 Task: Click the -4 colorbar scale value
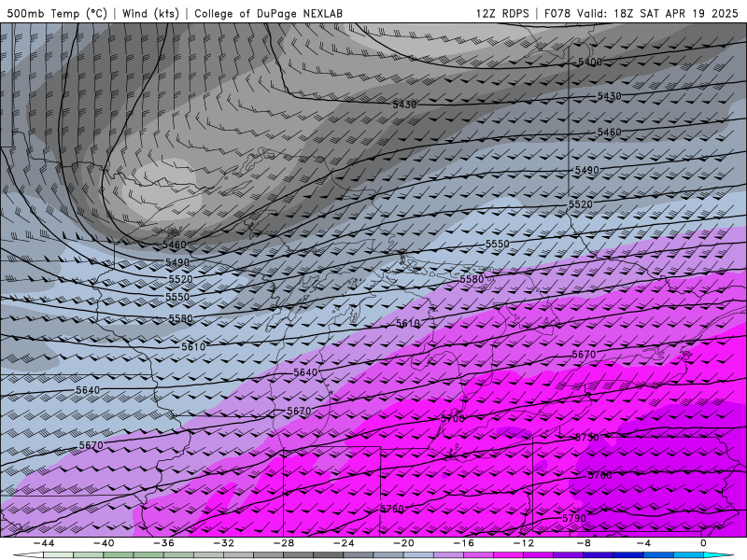[x=643, y=543]
